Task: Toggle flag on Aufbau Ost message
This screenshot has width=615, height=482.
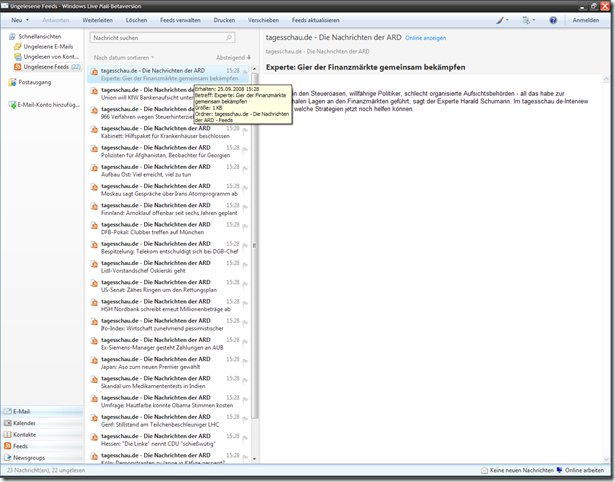Action: [x=246, y=169]
